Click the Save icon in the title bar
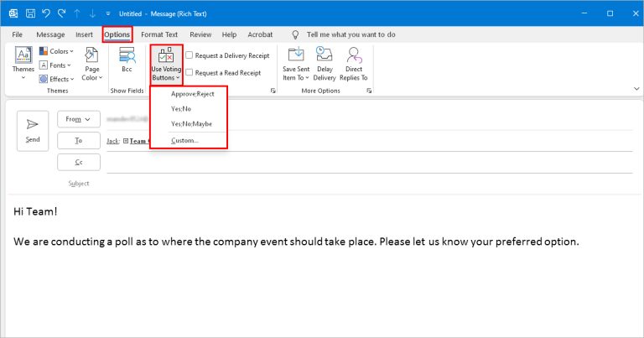644x338 pixels. tap(29, 13)
